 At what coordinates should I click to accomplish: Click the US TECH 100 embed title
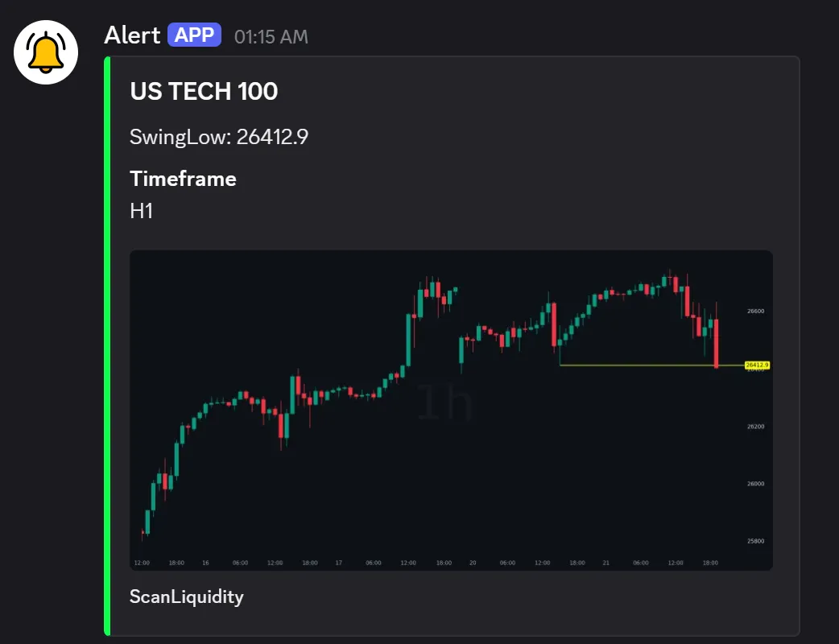point(203,91)
